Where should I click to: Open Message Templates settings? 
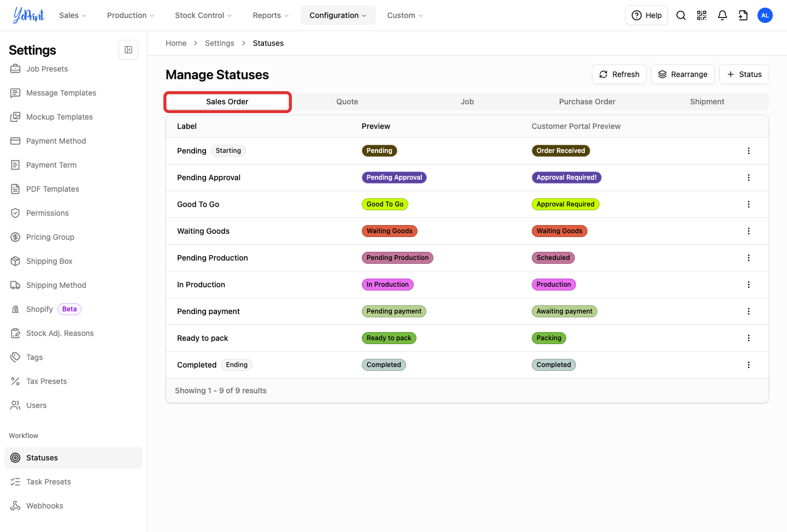[61, 93]
